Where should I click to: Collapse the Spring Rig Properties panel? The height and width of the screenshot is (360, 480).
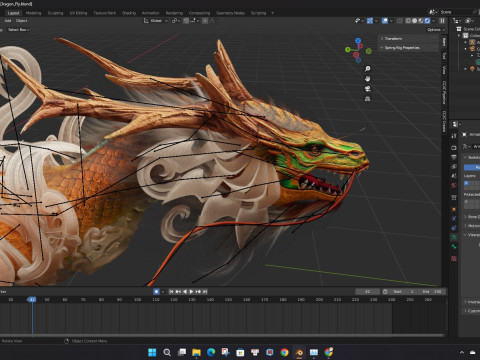click(408, 48)
